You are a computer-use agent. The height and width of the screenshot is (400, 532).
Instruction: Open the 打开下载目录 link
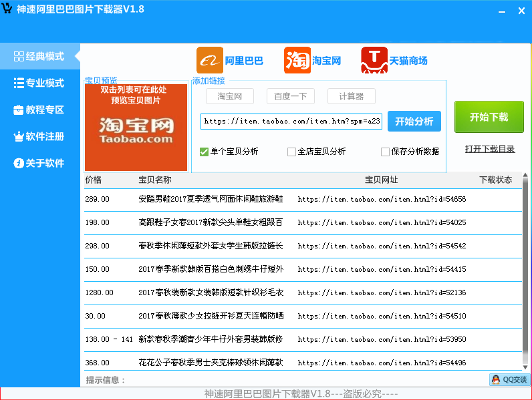tap(490, 149)
